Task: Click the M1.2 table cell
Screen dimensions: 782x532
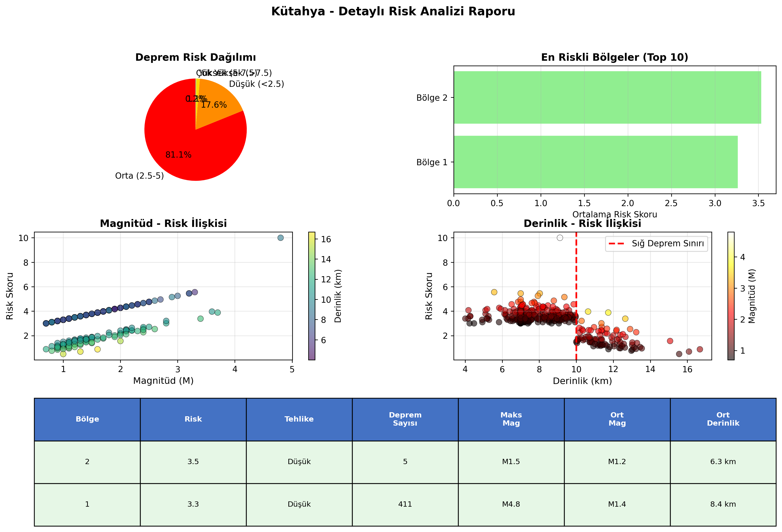Action: (x=617, y=462)
